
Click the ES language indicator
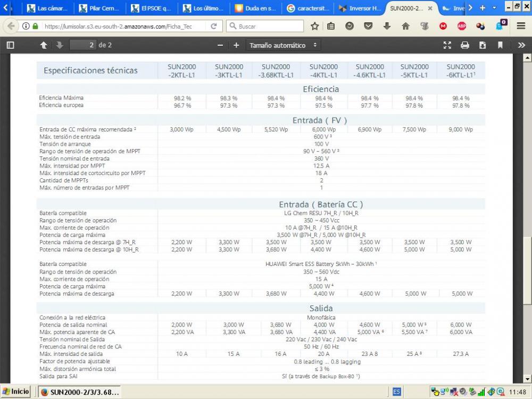396,392
